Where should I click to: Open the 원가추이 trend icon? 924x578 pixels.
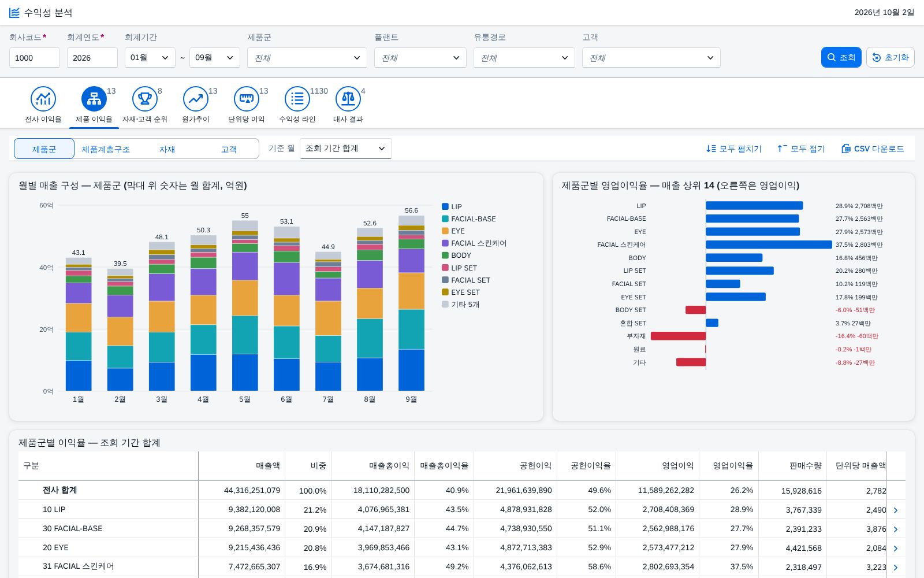[196, 99]
